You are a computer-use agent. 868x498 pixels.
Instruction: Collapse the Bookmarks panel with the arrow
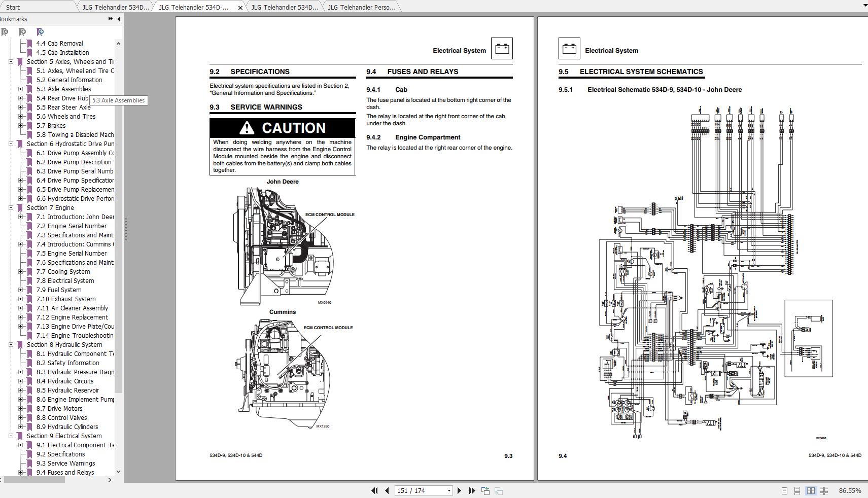tap(118, 19)
